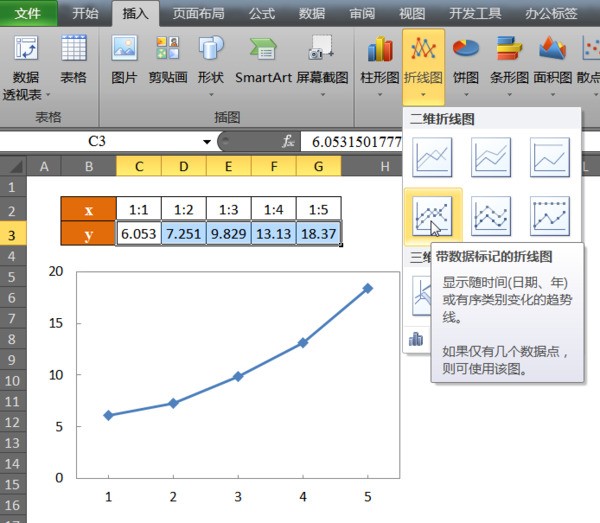Select column C header
Screen dimensions: 600x523
pos(139,166)
